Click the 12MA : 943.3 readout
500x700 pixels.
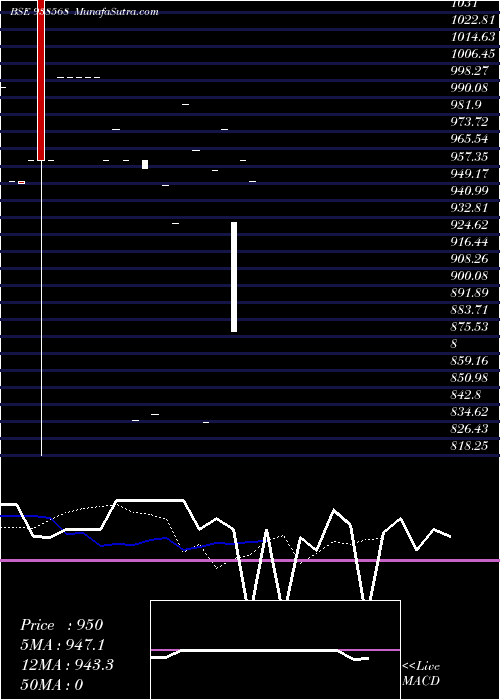67,665
